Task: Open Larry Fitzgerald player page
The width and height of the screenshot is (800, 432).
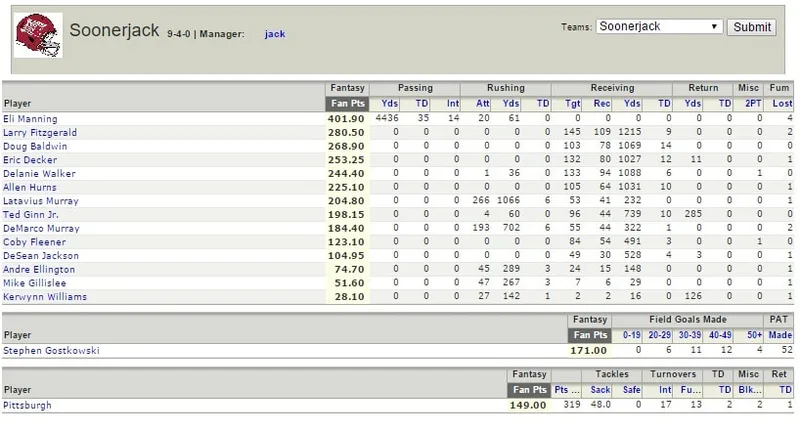Action: pyautogui.click(x=40, y=133)
